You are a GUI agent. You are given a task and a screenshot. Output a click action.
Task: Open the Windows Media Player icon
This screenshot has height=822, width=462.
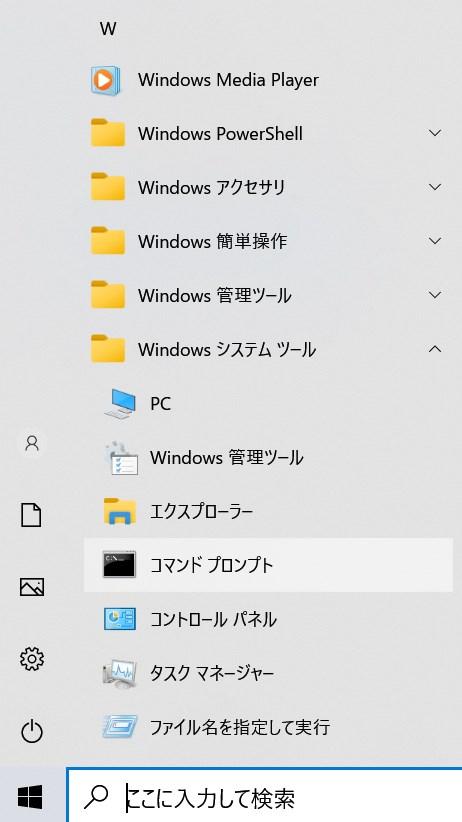pyautogui.click(x=106, y=80)
